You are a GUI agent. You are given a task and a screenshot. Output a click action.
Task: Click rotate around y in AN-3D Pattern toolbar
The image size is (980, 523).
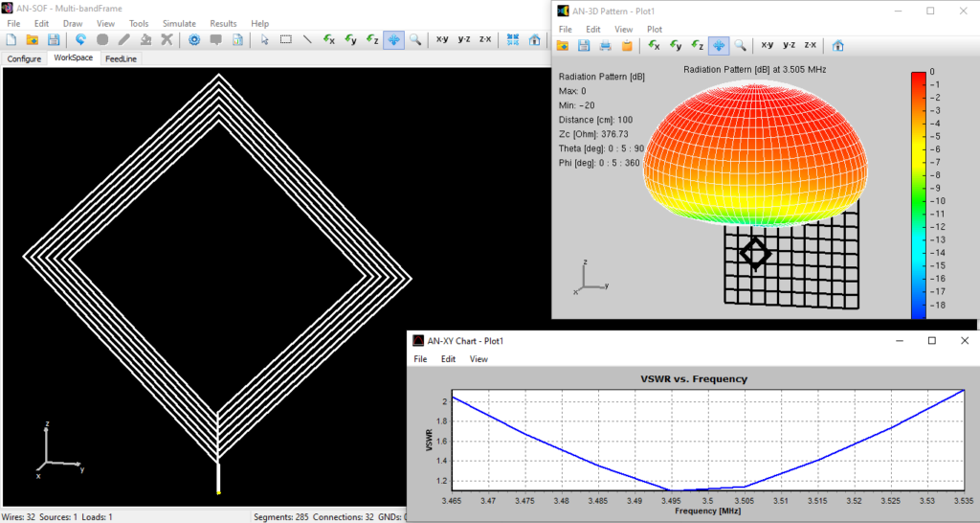(x=676, y=46)
